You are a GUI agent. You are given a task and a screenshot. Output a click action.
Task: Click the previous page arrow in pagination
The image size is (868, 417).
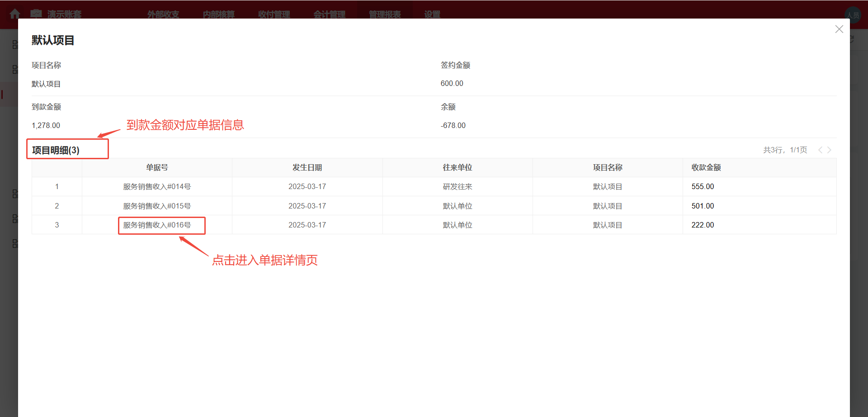820,150
